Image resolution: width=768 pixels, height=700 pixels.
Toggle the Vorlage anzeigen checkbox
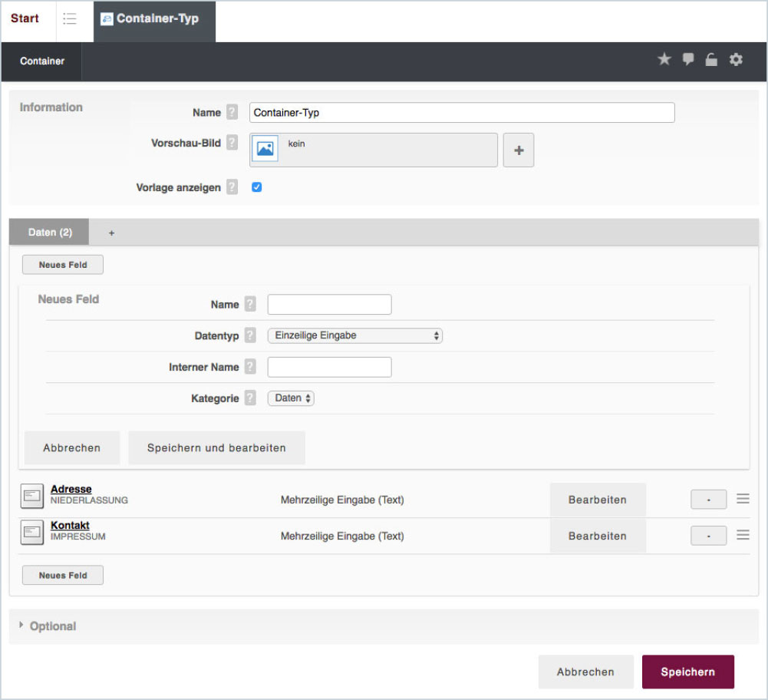pos(257,187)
